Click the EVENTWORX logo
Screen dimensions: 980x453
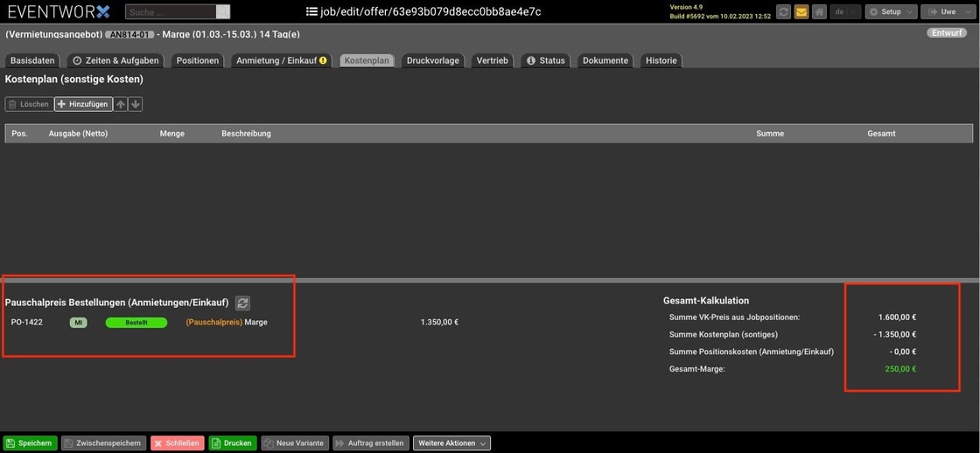click(x=59, y=11)
